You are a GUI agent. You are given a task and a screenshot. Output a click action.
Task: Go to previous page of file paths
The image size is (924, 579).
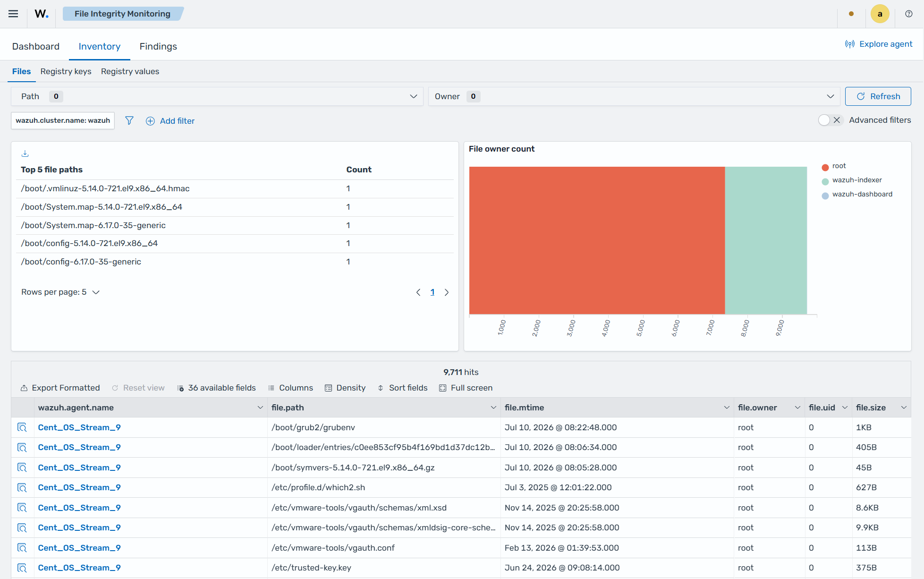(x=418, y=292)
